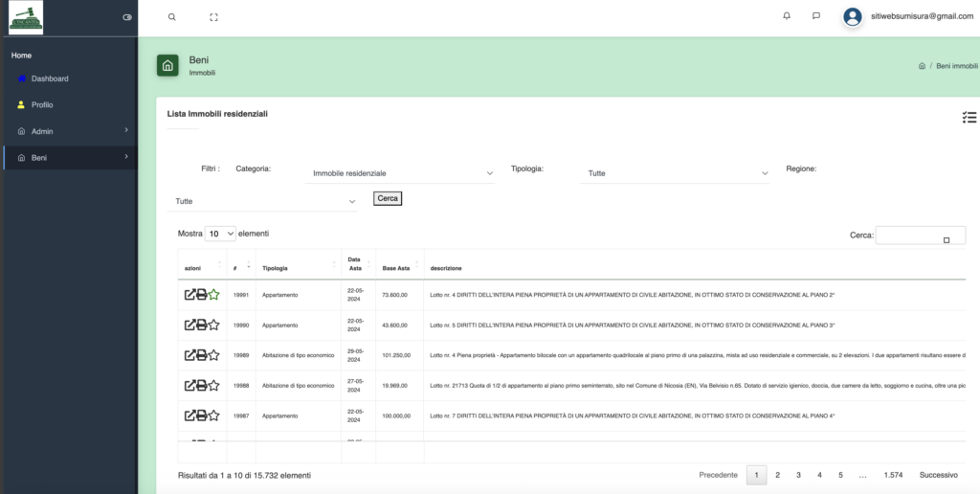Change the Mostra entries-per-page select
Image resolution: width=980 pixels, height=494 pixels.
click(x=220, y=234)
